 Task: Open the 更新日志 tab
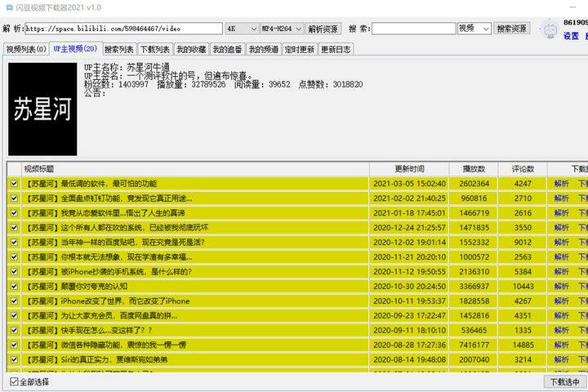[x=336, y=50]
